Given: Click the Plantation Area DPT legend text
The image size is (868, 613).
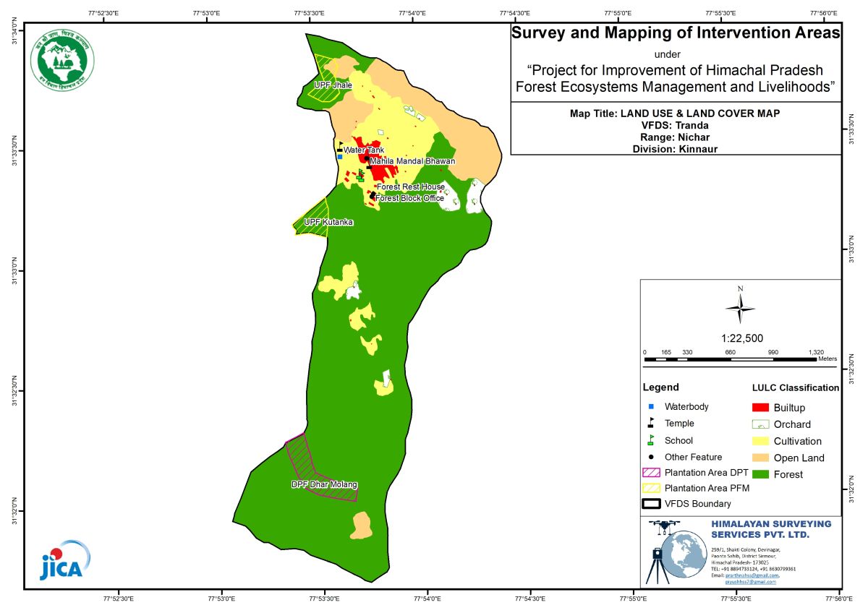Looking at the screenshot, I should click(706, 473).
